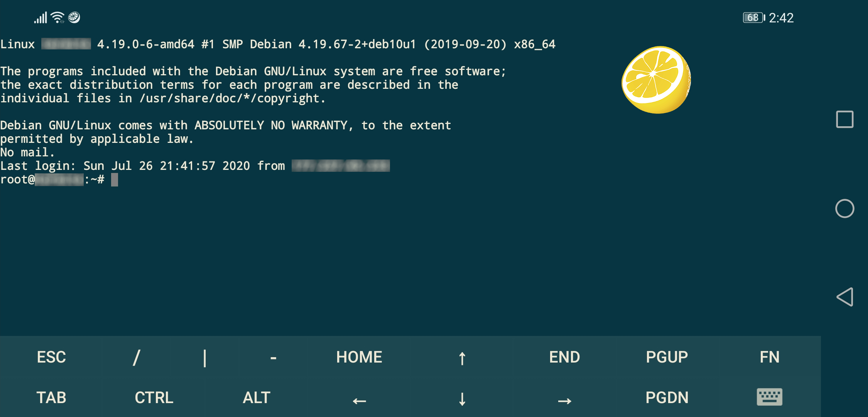
Task: Tap the lemon logo image
Action: pos(656,80)
